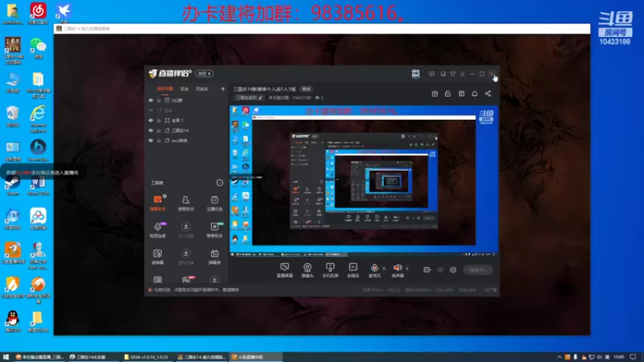Lock the 三国志14 source

pyautogui.click(x=159, y=130)
